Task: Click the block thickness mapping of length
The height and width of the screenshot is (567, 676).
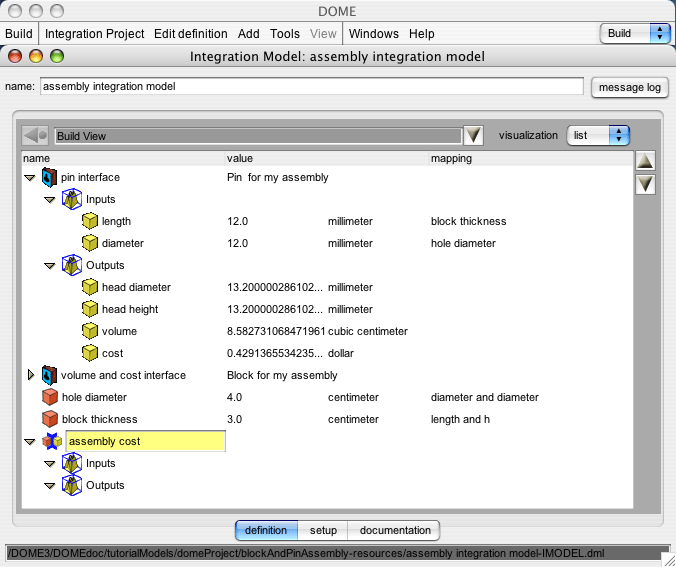Action: tap(469, 221)
